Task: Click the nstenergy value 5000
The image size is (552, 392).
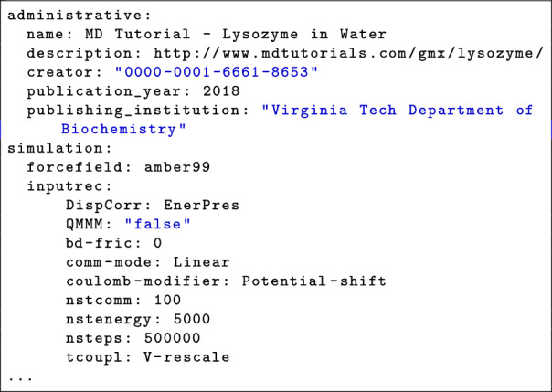Action: (x=192, y=320)
